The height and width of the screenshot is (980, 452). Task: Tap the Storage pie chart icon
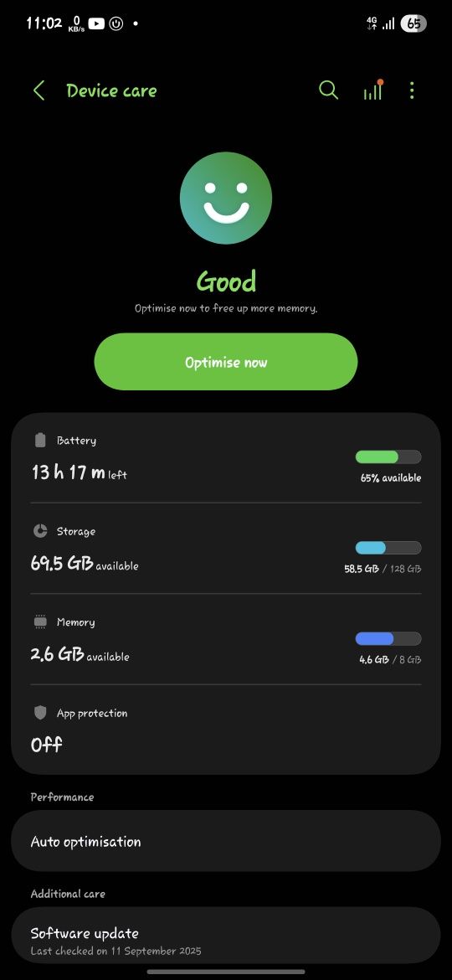pos(40,531)
